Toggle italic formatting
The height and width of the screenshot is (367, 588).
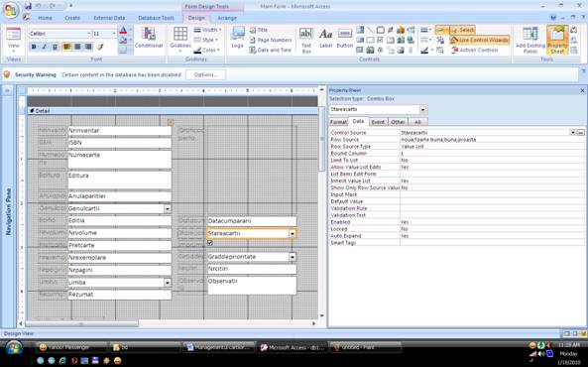(45, 47)
